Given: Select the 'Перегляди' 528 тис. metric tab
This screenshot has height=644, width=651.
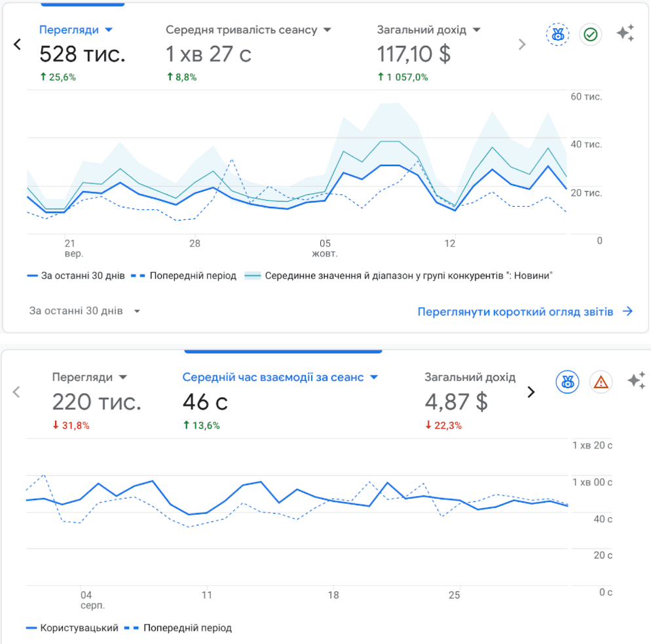Looking at the screenshot, I should (x=81, y=54).
